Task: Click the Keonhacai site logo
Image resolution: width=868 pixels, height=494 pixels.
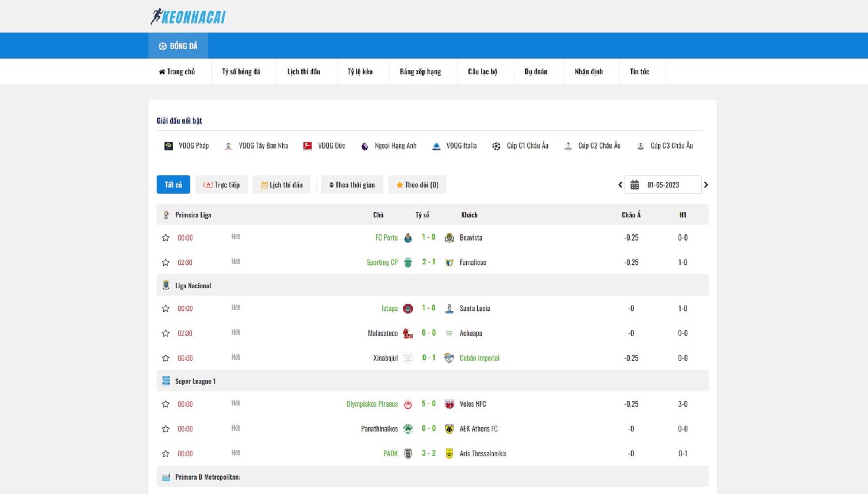Action: pyautogui.click(x=188, y=17)
